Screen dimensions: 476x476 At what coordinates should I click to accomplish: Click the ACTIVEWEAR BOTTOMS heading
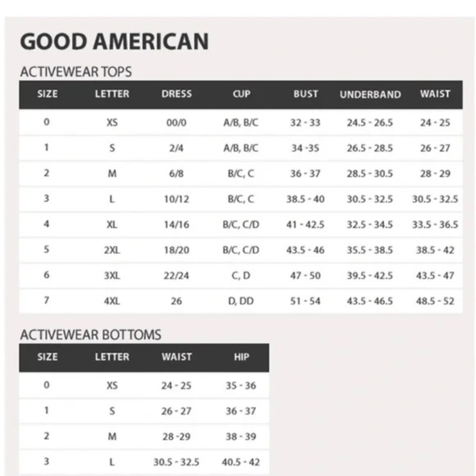(x=91, y=335)
